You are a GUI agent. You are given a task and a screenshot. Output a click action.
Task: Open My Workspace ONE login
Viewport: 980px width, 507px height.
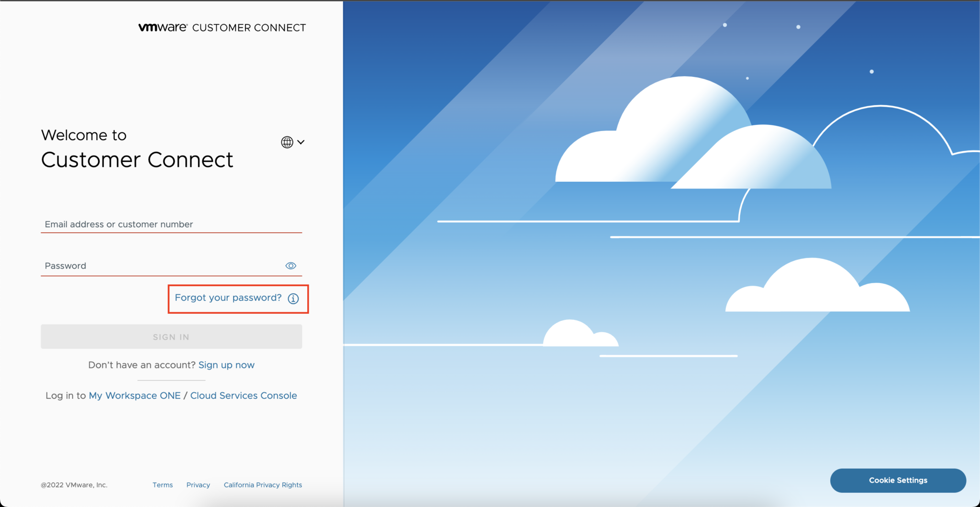(134, 396)
